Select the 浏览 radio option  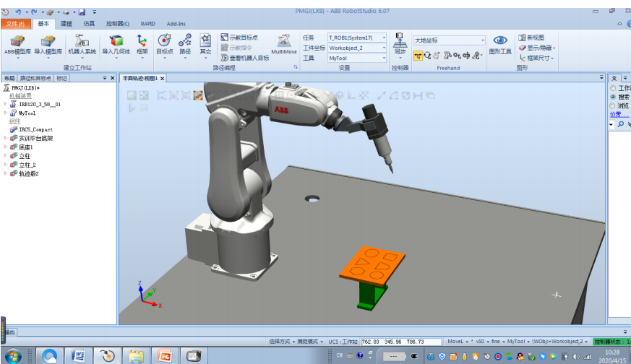tap(613, 105)
